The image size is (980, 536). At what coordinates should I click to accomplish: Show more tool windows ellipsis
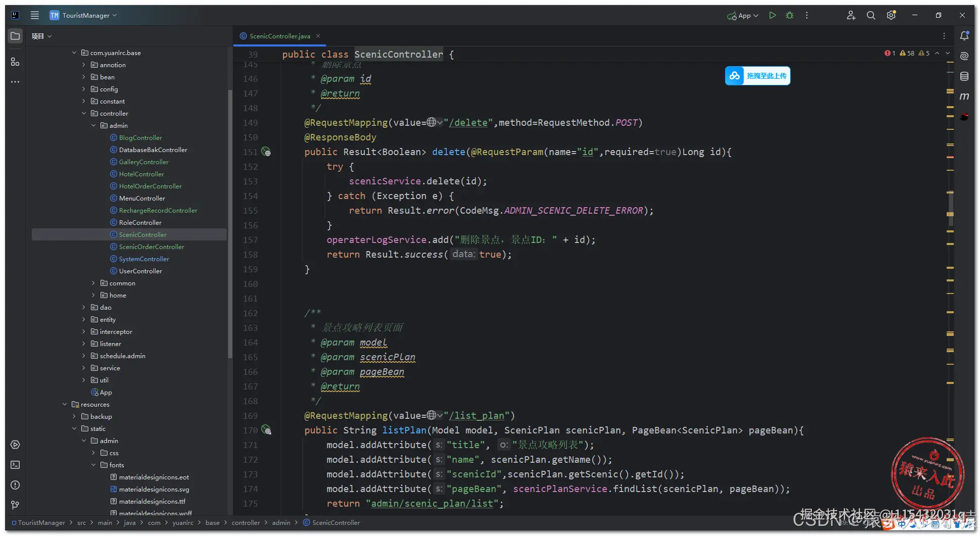15,81
